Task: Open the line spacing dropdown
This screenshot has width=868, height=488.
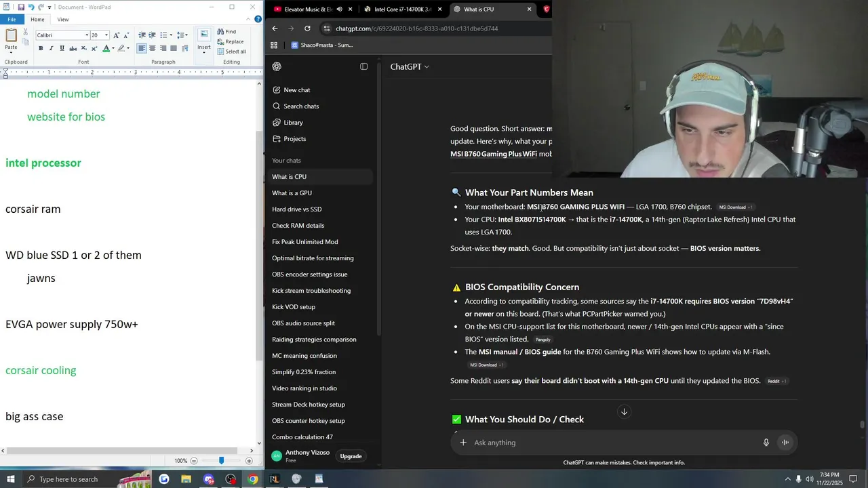Action: coord(182,35)
